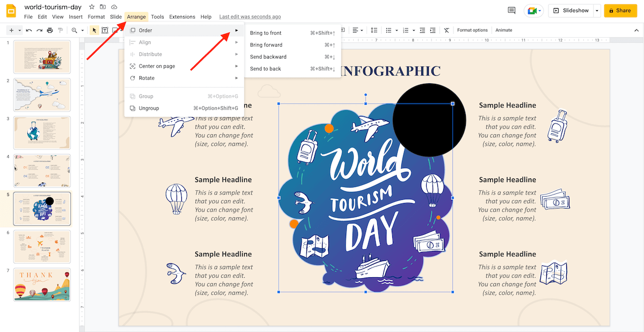644x332 pixels.
Task: Select Send to back in Order submenu
Action: pos(292,69)
